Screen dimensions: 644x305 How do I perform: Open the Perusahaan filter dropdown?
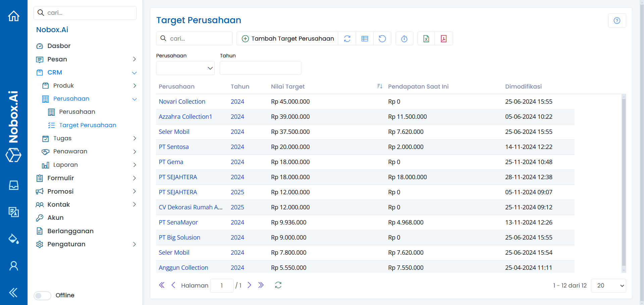[185, 68]
